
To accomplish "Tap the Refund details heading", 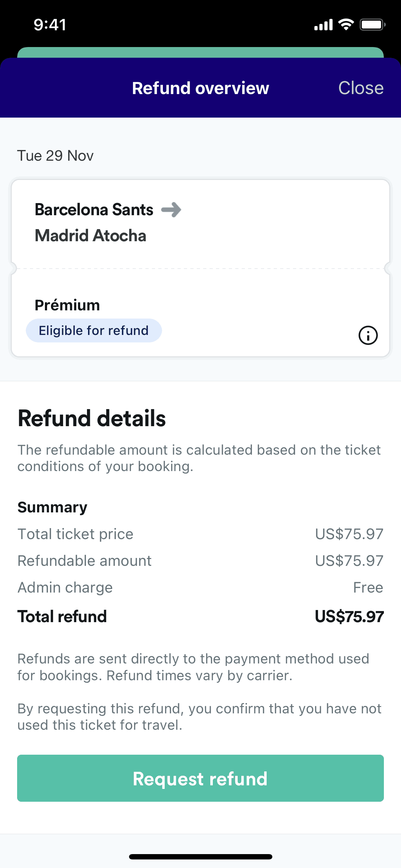I will (92, 418).
